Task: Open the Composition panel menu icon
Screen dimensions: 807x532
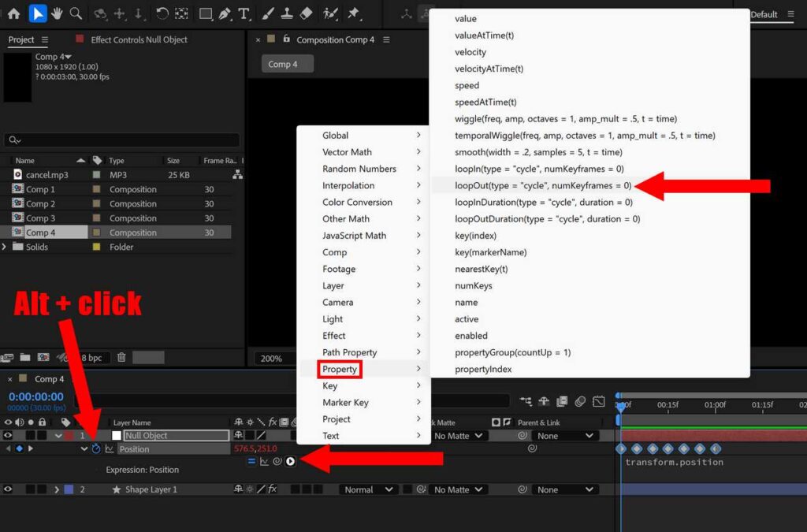Action: [x=386, y=39]
